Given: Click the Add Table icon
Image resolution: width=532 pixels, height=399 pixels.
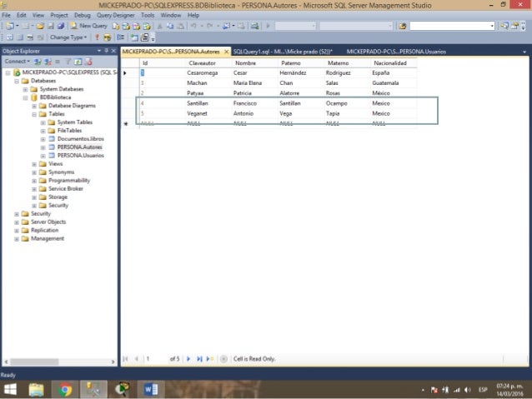Looking at the screenshot, I should pyautogui.click(x=135, y=37).
